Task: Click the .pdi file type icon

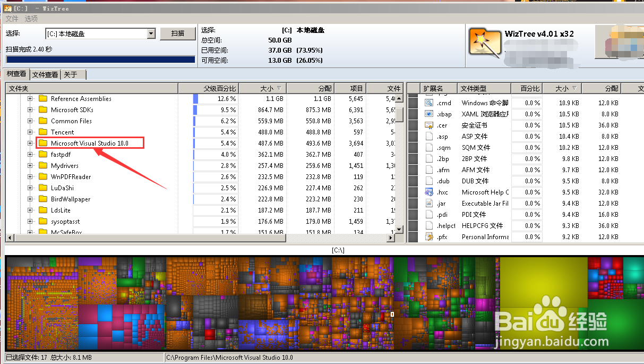Action: click(430, 214)
